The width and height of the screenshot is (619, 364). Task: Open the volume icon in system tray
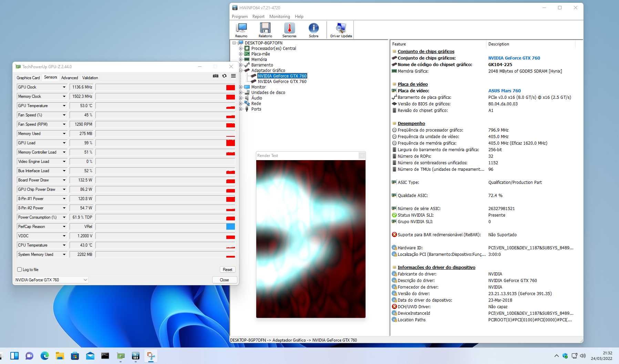pos(583,356)
